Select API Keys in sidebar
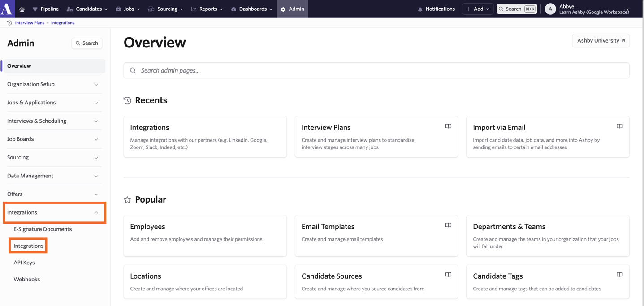This screenshot has width=644, height=306. tap(24, 263)
